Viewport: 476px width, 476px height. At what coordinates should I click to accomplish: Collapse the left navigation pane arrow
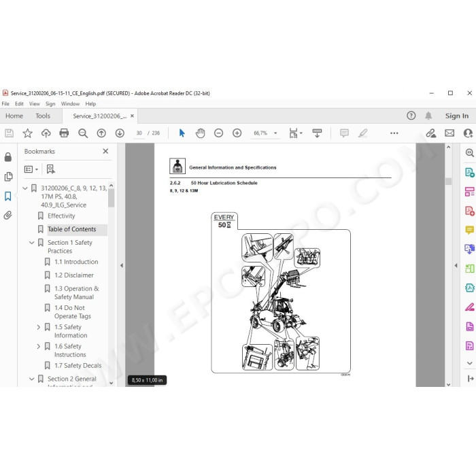coord(122,265)
